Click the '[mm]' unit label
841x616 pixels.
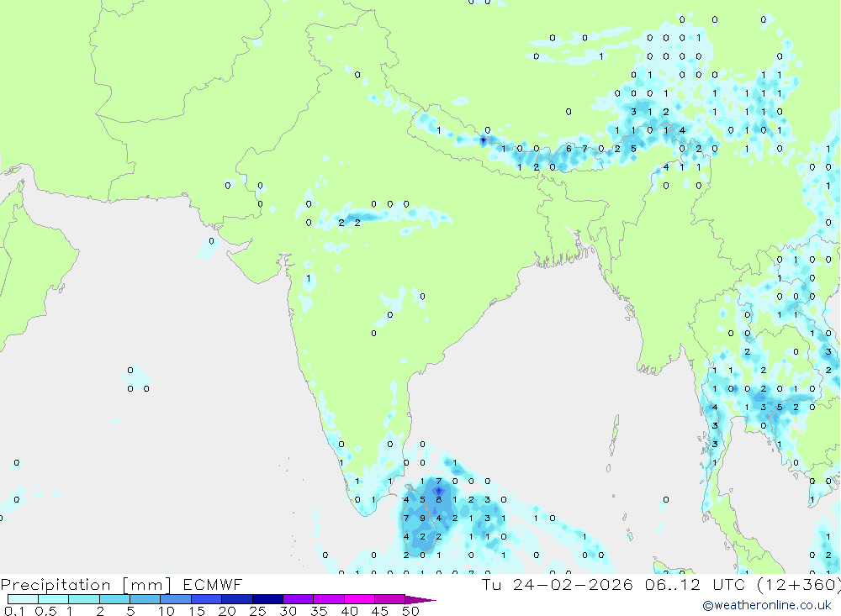(x=147, y=585)
